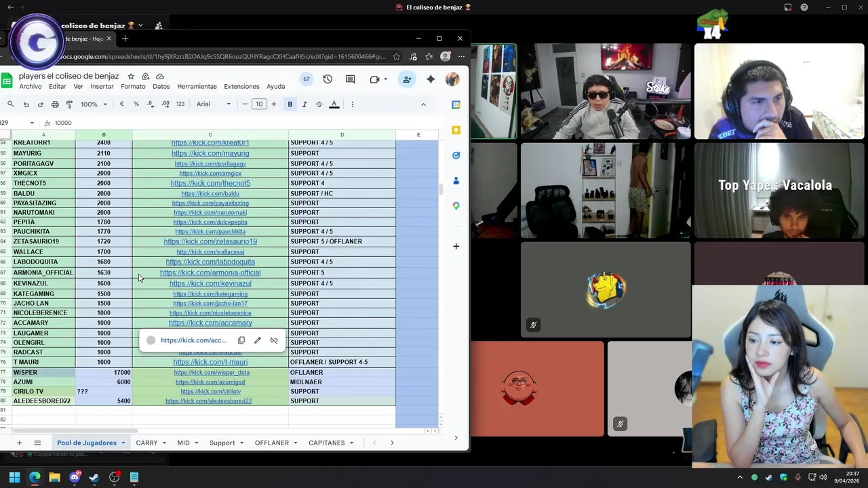Edit the link in the link preview popup
This screenshot has height=488, width=868.
tap(258, 340)
